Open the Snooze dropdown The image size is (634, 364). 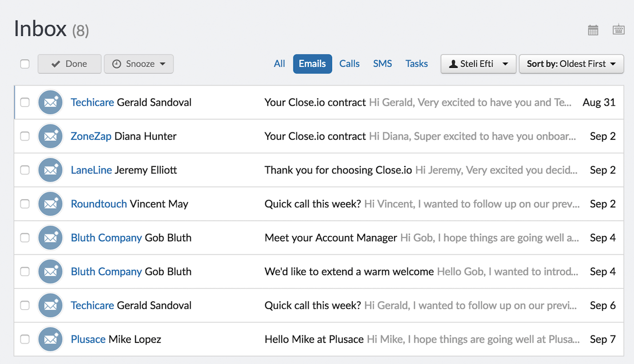139,64
